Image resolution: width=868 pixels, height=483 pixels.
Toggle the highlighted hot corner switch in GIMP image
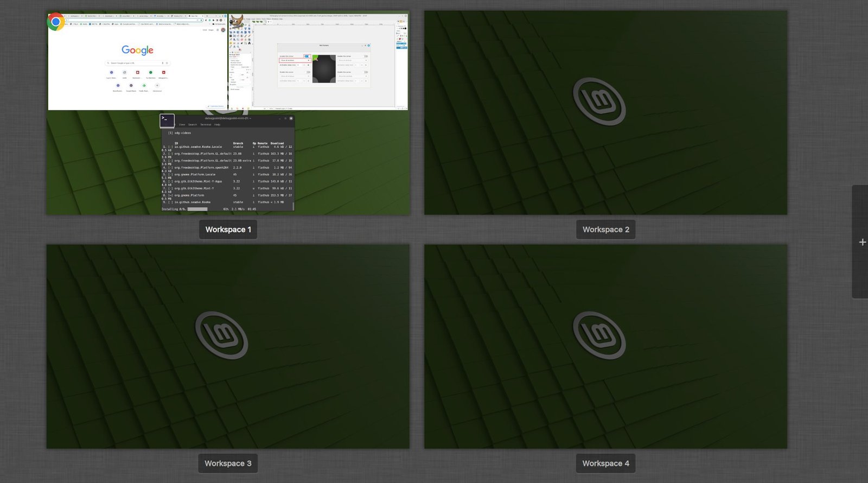(307, 56)
